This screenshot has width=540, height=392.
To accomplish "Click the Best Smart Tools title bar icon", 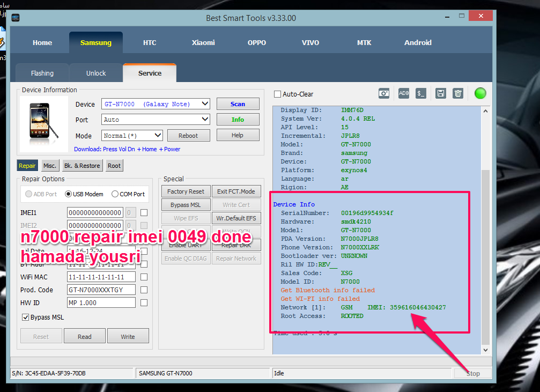I will 16,18.
